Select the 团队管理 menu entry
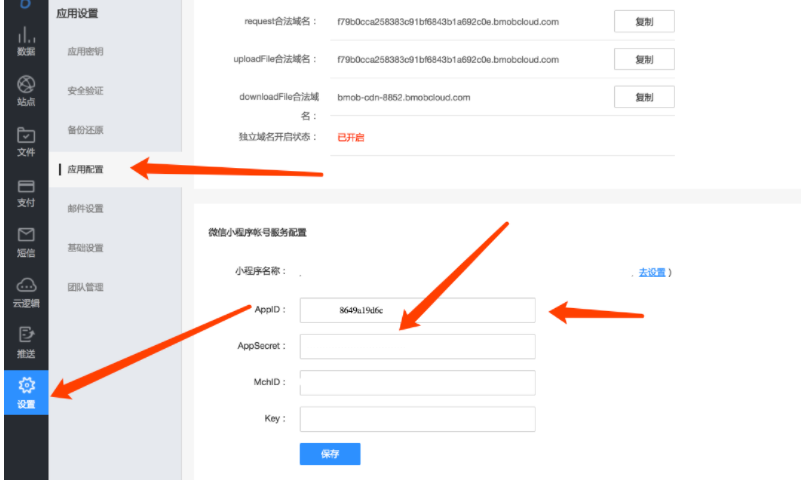The image size is (801, 486). coord(85,287)
